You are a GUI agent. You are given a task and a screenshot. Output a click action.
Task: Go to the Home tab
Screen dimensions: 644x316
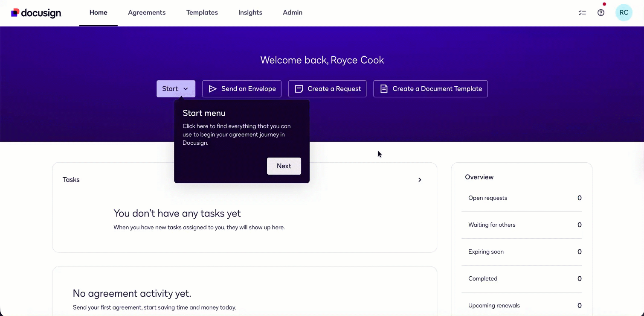tap(99, 13)
